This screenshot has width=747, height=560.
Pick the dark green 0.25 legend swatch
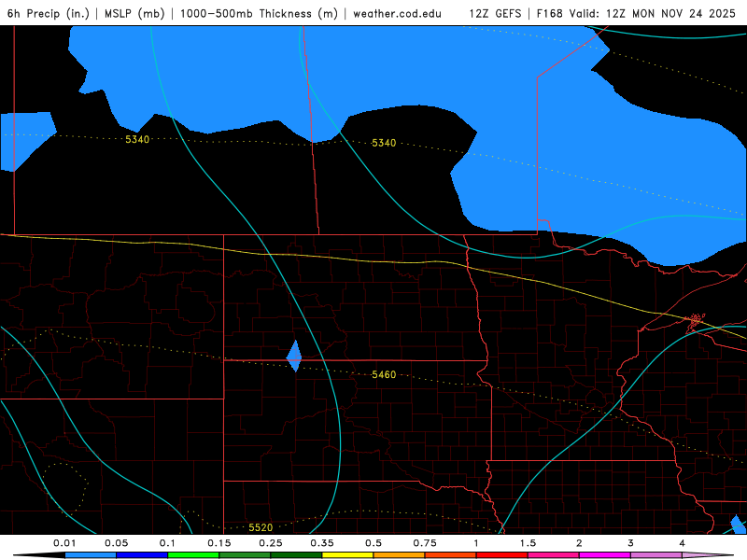pyautogui.click(x=296, y=555)
